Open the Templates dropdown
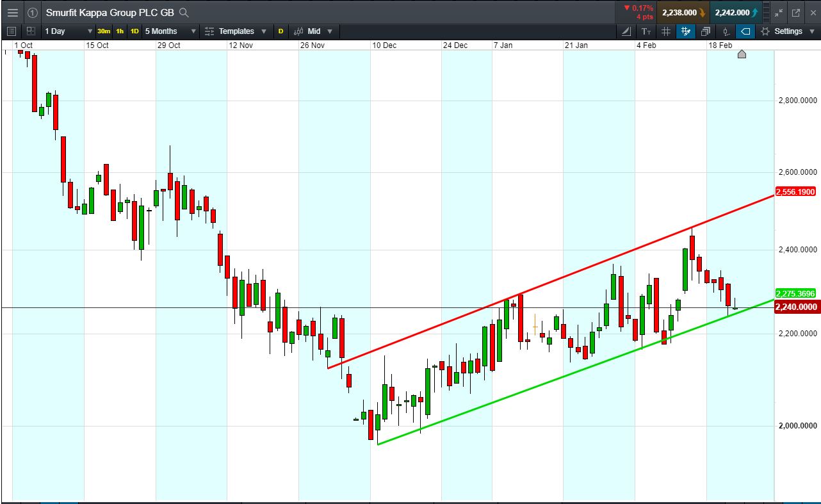 (x=238, y=31)
